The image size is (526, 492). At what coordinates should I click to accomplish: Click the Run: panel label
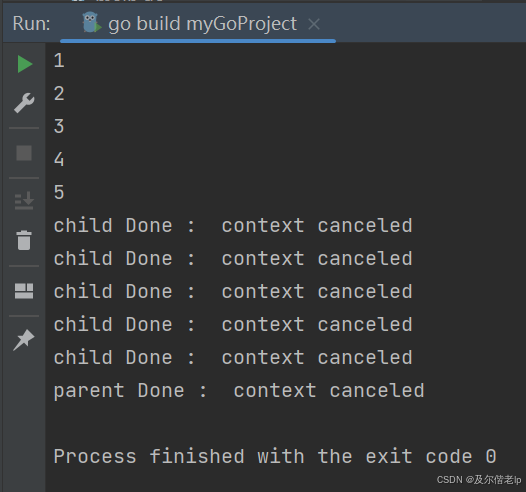32,24
